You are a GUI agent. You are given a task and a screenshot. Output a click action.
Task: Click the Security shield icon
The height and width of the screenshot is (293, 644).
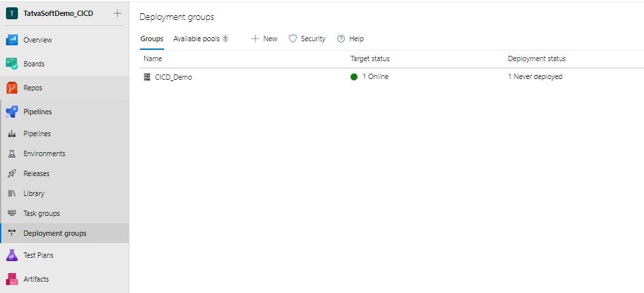(293, 39)
